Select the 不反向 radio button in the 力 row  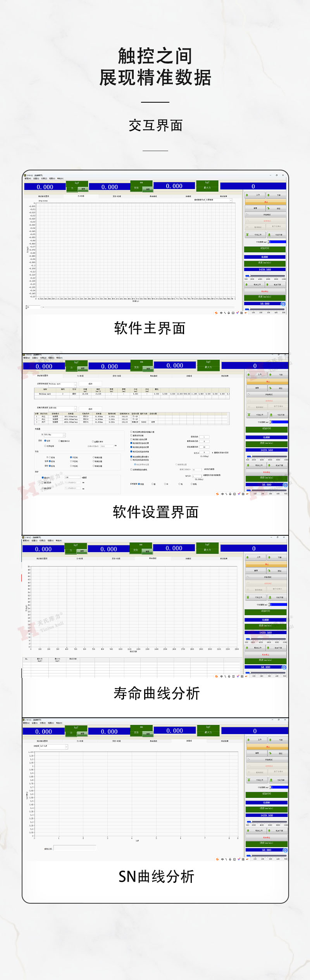click(71, 457)
